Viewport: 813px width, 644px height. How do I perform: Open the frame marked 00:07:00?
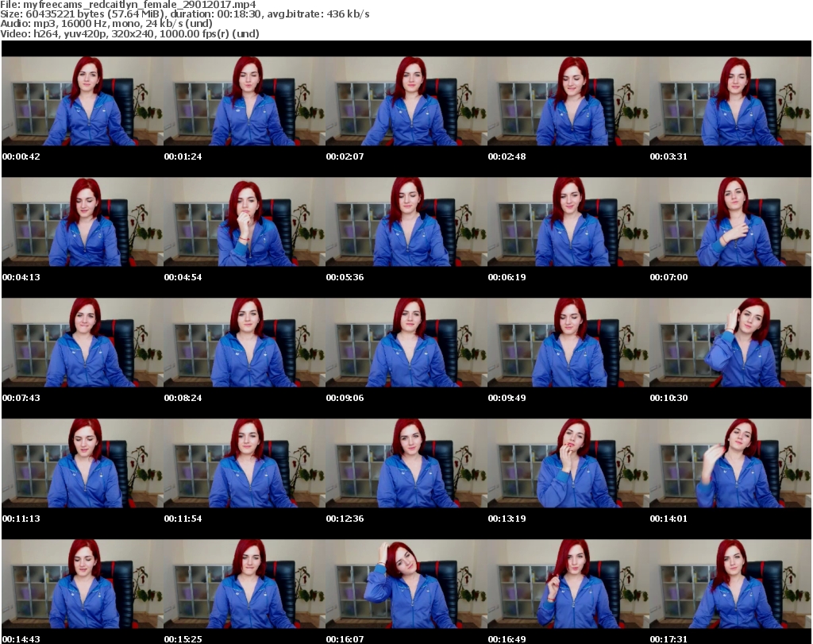(x=730, y=222)
